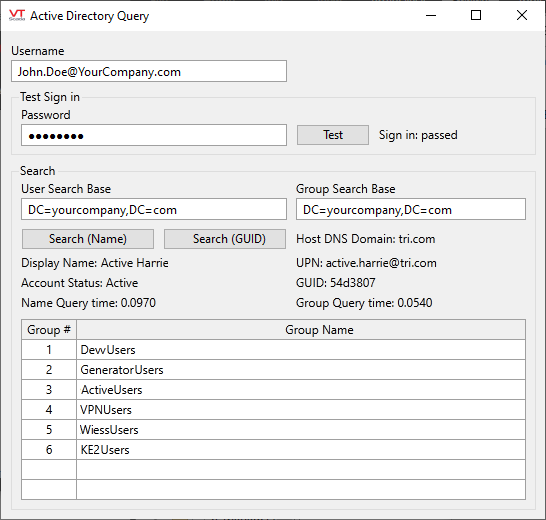Viewport: 546px width, 520px height.
Task: Minimize the Active Directory Query window
Action: [x=431, y=15]
